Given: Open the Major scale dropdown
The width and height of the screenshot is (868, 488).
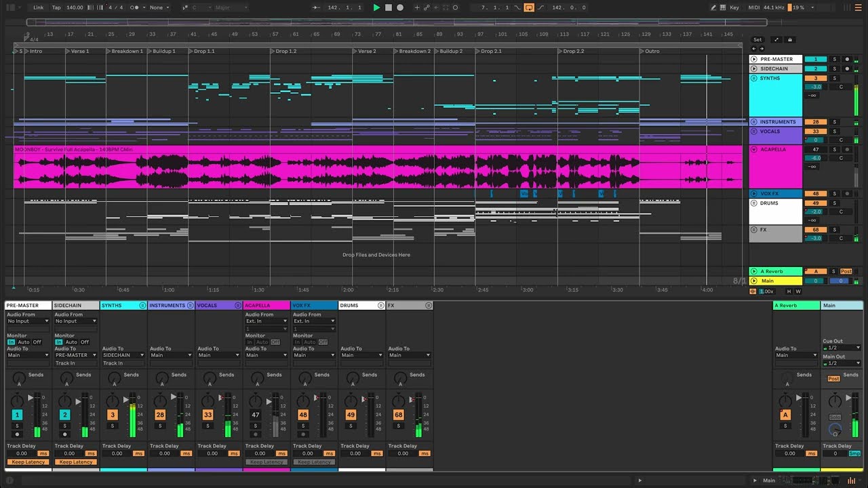Looking at the screenshot, I should (x=231, y=7).
